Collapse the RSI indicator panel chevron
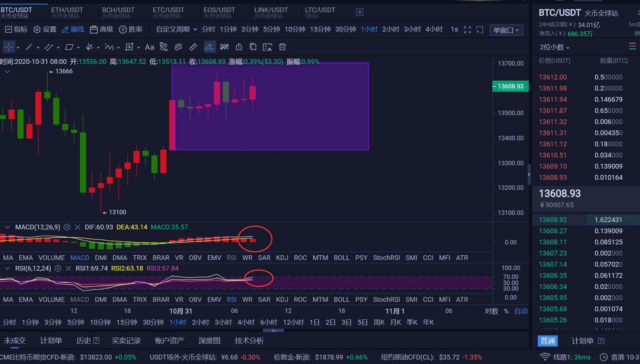The image size is (640, 364). coord(7,268)
